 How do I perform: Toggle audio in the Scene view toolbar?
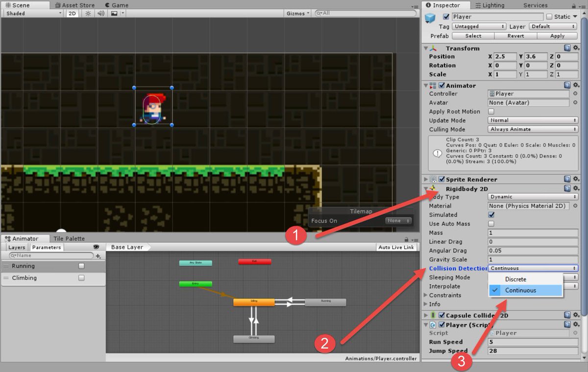tap(100, 13)
